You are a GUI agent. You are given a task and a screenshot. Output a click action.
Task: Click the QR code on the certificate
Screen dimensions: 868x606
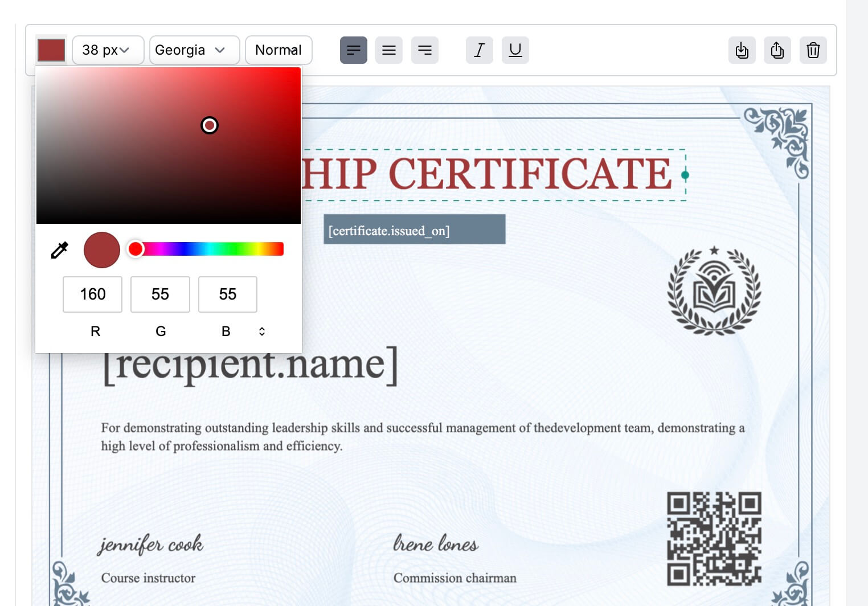(x=714, y=538)
